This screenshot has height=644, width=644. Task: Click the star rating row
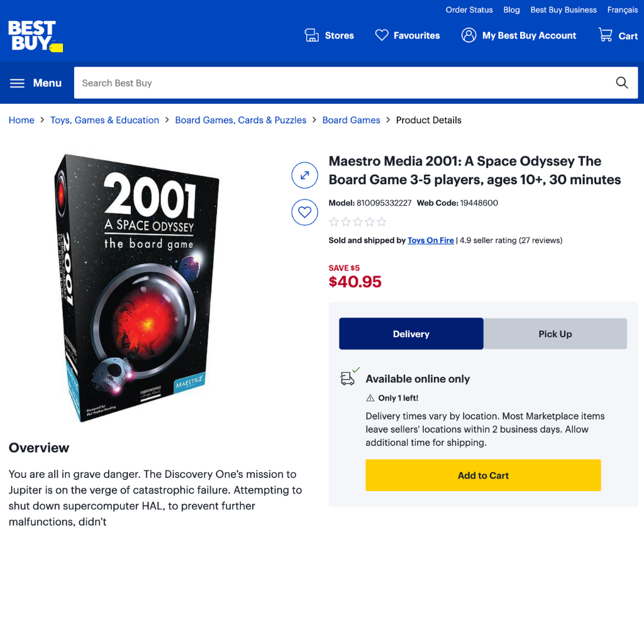(358, 222)
